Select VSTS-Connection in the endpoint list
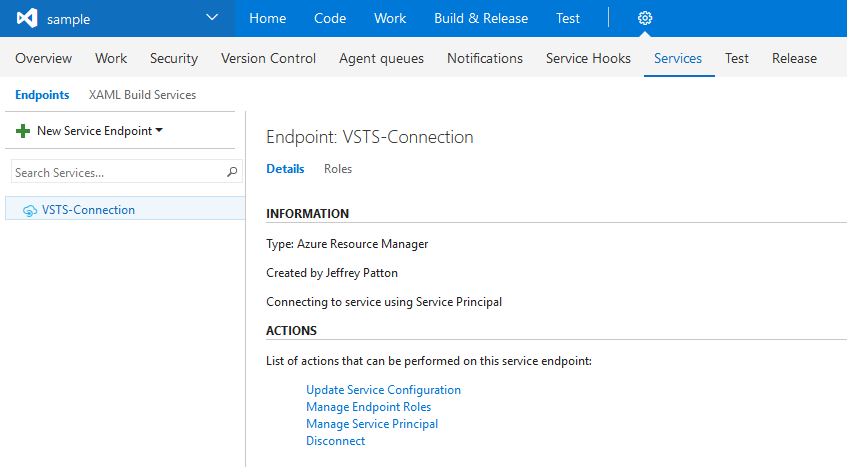This screenshot has height=467, width=847. click(88, 210)
